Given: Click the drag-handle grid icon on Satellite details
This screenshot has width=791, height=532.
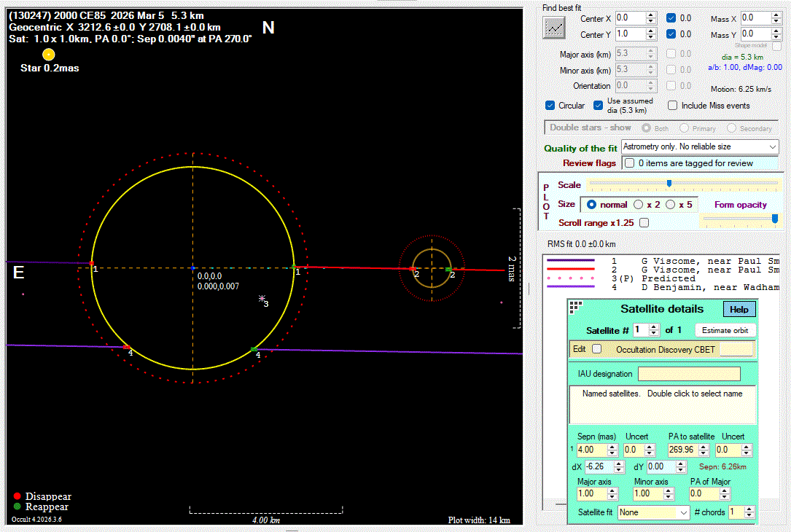Looking at the screenshot, I should [x=576, y=307].
